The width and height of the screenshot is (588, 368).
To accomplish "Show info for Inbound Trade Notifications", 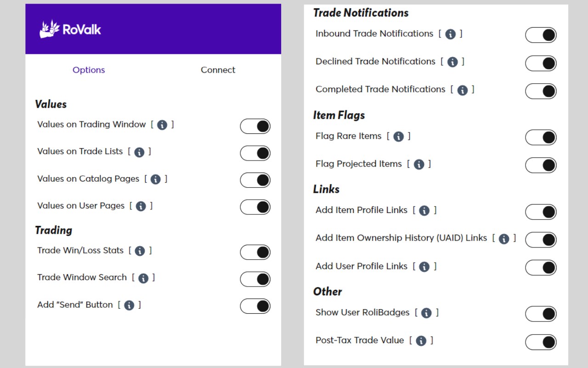I will point(451,34).
